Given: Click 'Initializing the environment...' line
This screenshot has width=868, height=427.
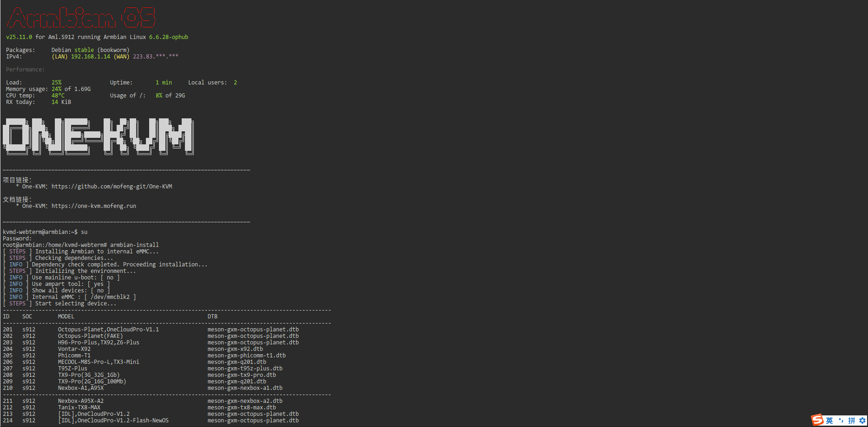Looking at the screenshot, I should click(x=69, y=271).
